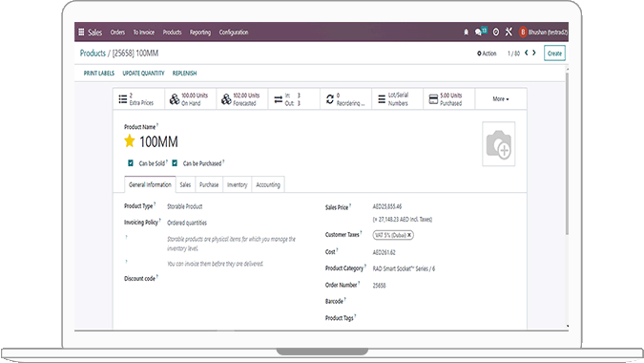Click Ordered quantities invoicing policy value
This screenshot has width=644, height=363.
click(187, 223)
